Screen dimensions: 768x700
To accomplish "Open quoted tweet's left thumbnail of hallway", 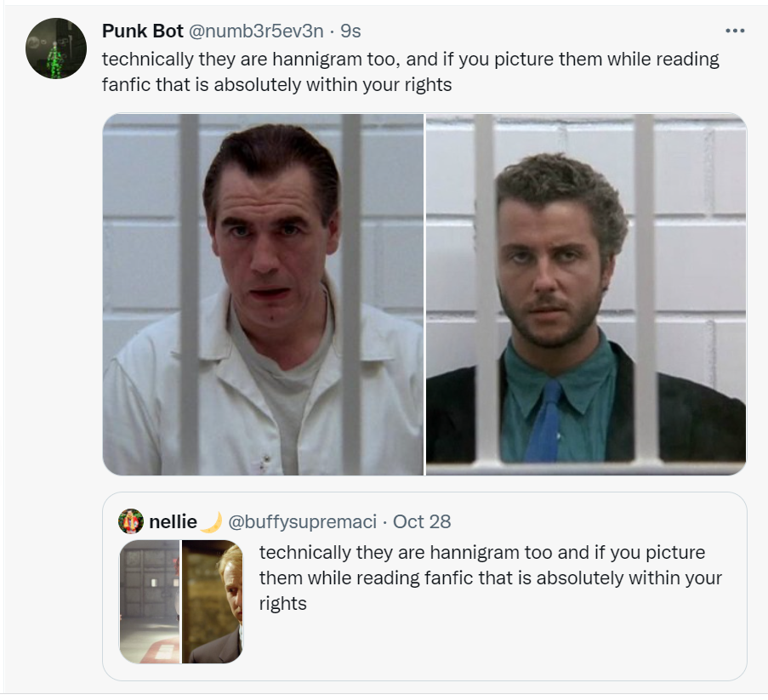I will pos(150,601).
